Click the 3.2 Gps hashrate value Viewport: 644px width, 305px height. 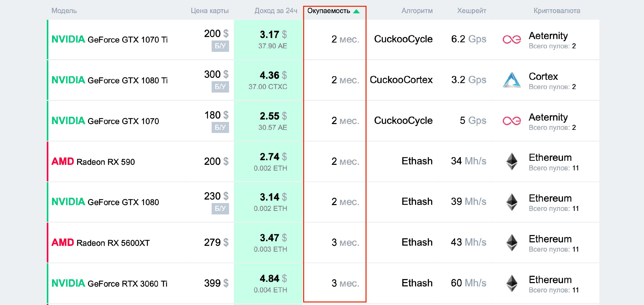[x=469, y=80]
